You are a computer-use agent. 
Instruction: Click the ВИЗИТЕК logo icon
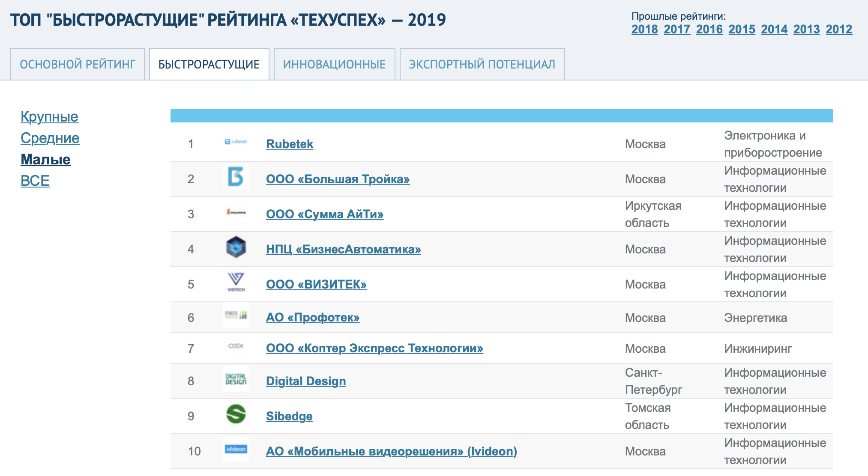click(x=236, y=282)
